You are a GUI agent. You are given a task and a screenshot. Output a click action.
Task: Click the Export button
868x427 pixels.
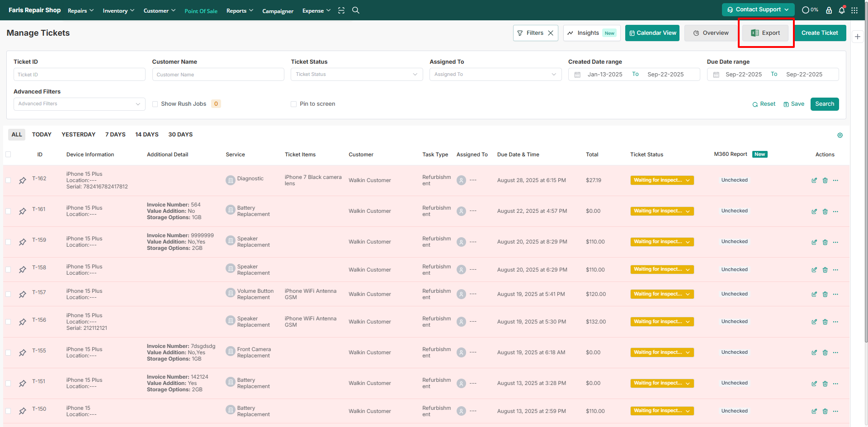(x=765, y=33)
